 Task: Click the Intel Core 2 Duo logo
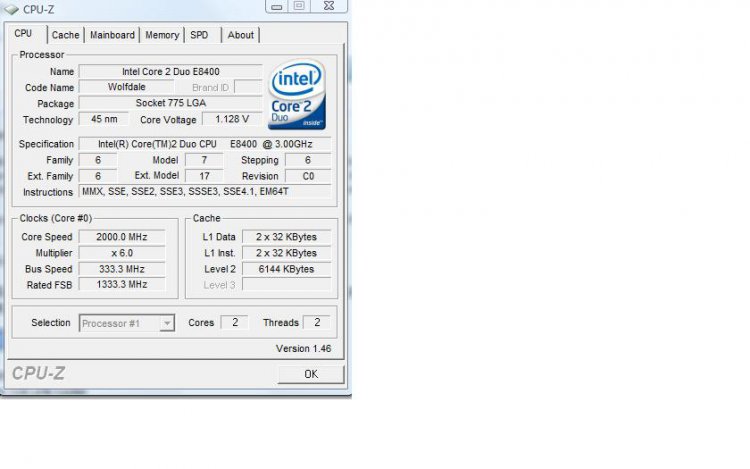click(x=297, y=94)
